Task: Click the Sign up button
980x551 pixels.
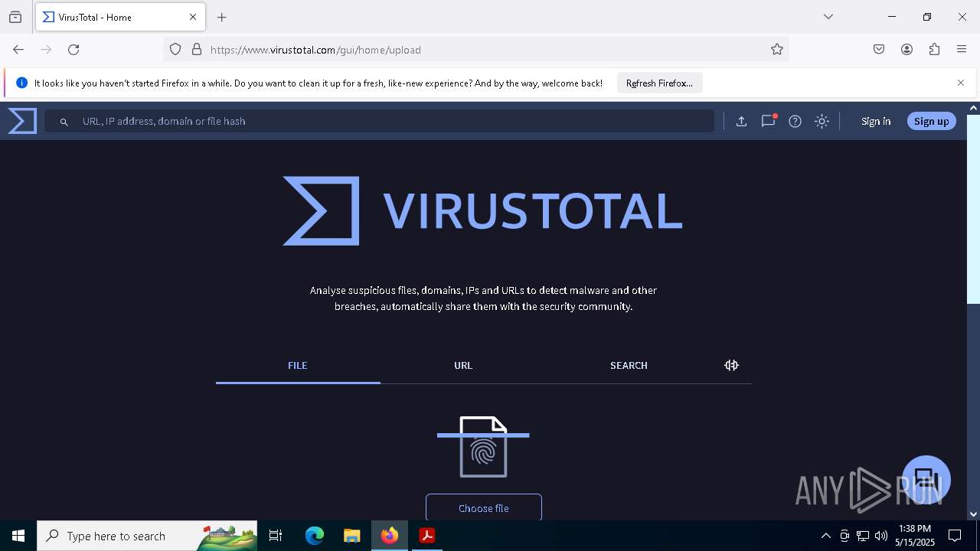Action: 931,121
